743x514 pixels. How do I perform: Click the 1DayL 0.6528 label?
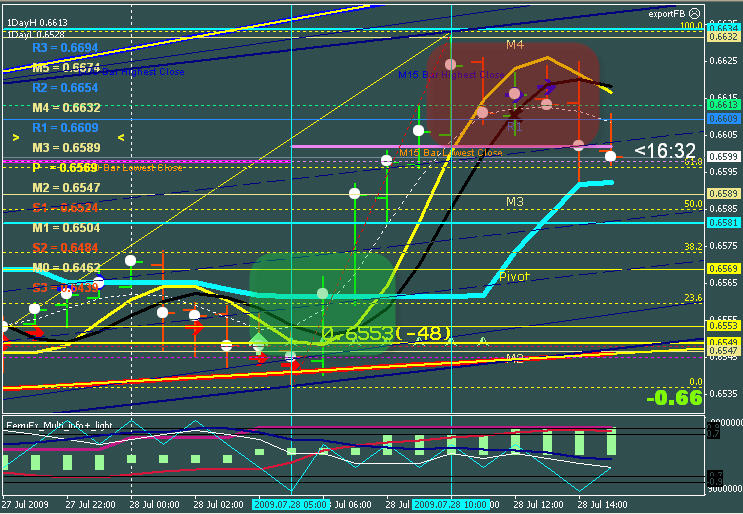point(36,34)
